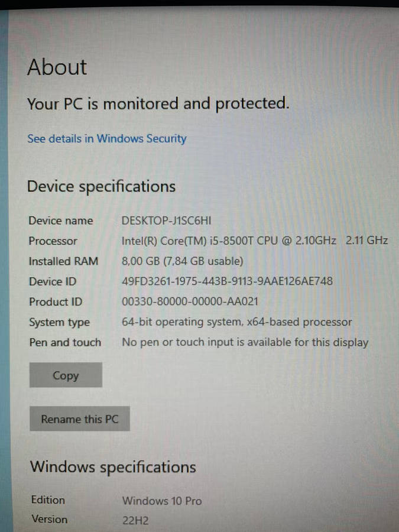Select the device name DESKTOP-J1SC6HI
399x532 pixels.
pyautogui.click(x=166, y=220)
